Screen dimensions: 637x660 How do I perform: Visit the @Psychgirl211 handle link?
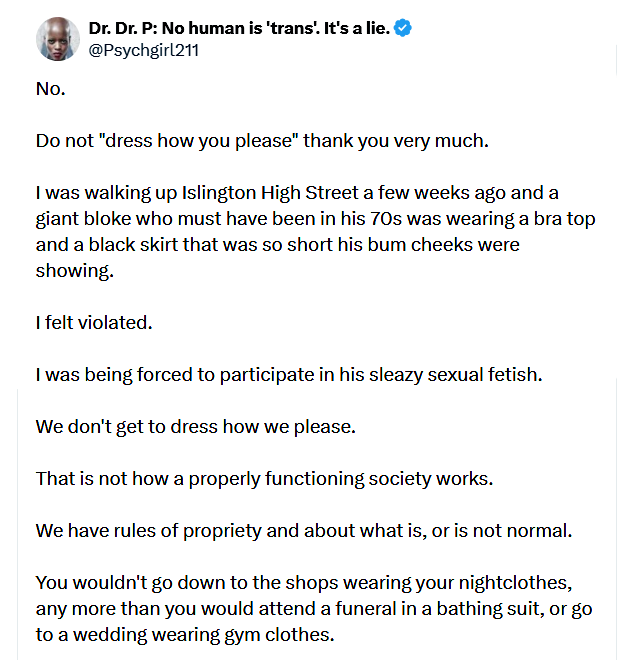pyautogui.click(x=144, y=51)
